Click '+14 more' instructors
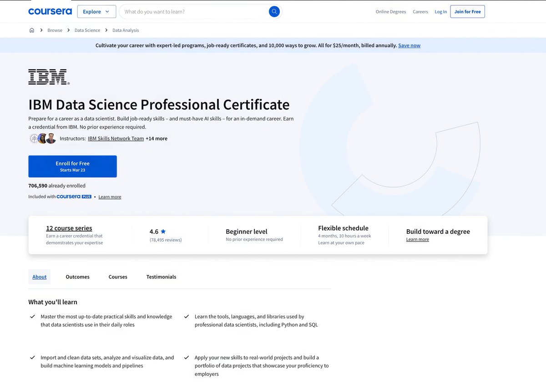 pyautogui.click(x=157, y=138)
